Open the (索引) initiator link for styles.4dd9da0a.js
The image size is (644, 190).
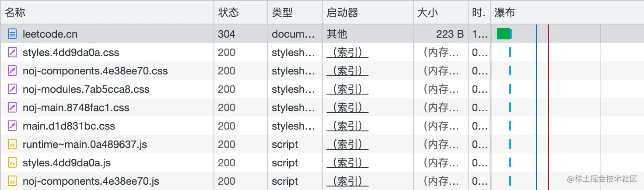(x=347, y=163)
